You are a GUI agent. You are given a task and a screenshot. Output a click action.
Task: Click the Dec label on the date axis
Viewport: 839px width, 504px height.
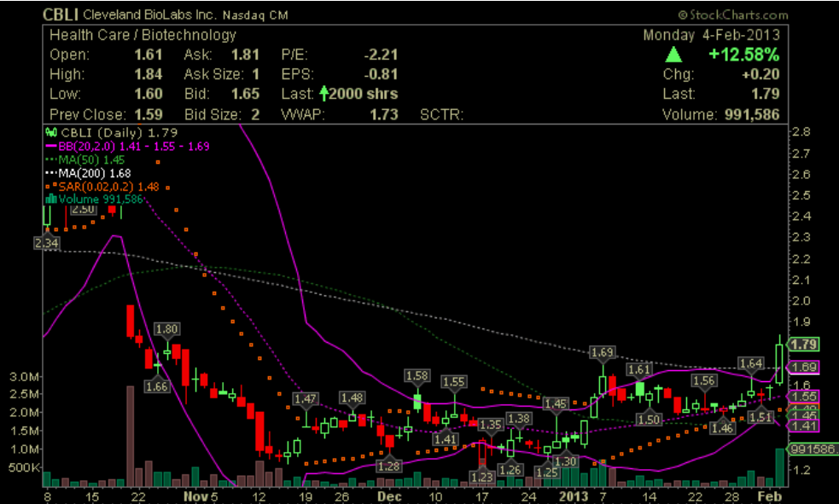tap(389, 496)
